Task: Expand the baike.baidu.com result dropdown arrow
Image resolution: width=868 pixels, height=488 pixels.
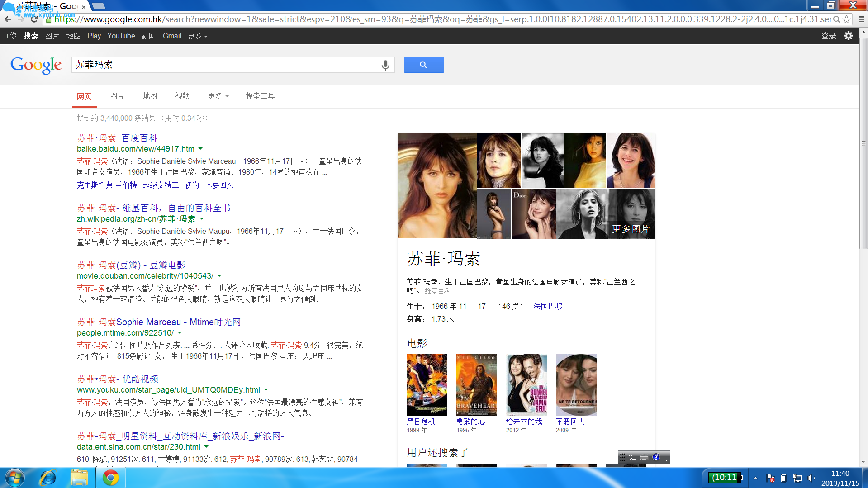Action: point(200,149)
